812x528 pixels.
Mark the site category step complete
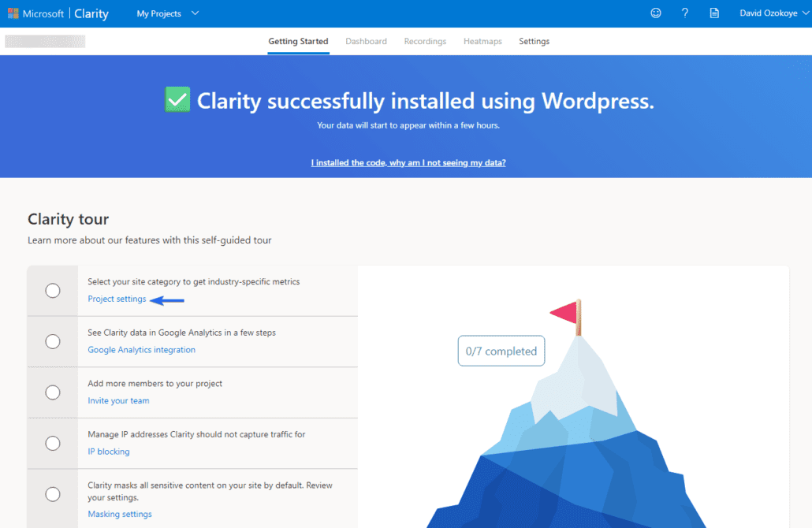(53, 291)
